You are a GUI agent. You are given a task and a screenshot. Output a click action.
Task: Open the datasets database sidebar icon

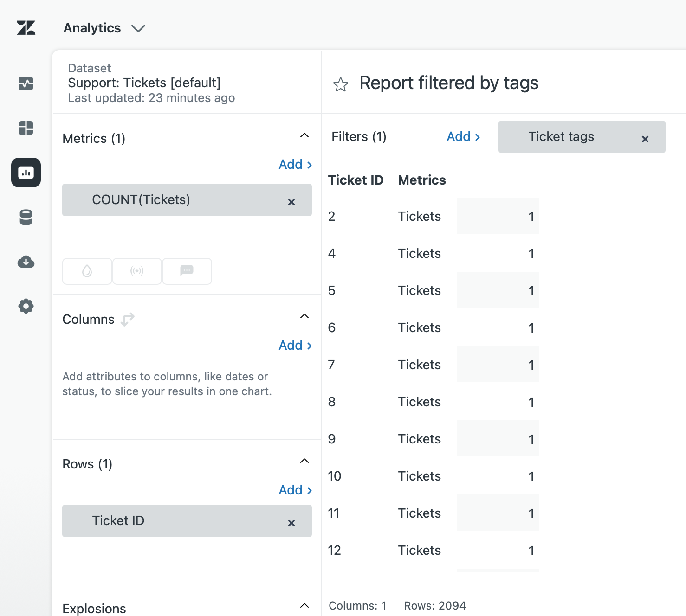click(x=26, y=217)
